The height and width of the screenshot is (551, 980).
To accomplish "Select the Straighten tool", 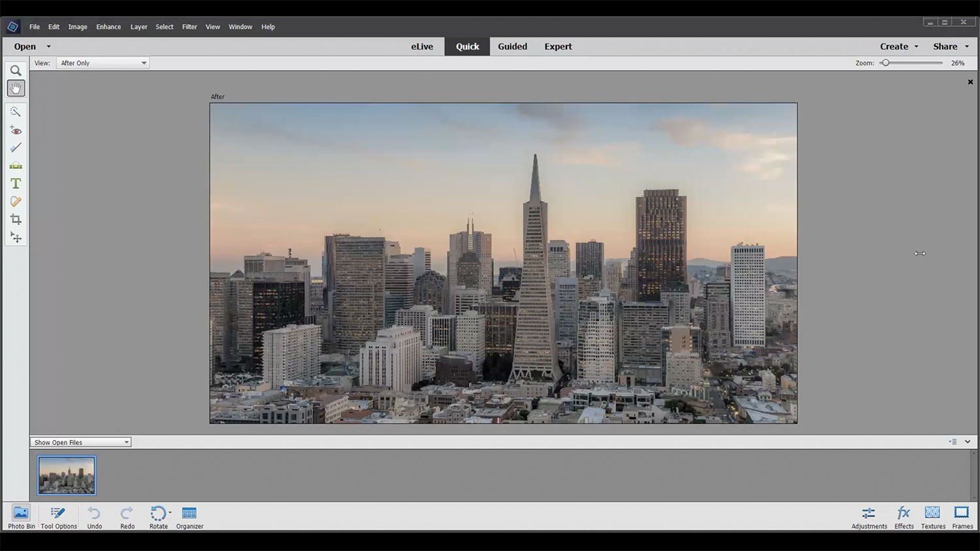I will (16, 166).
